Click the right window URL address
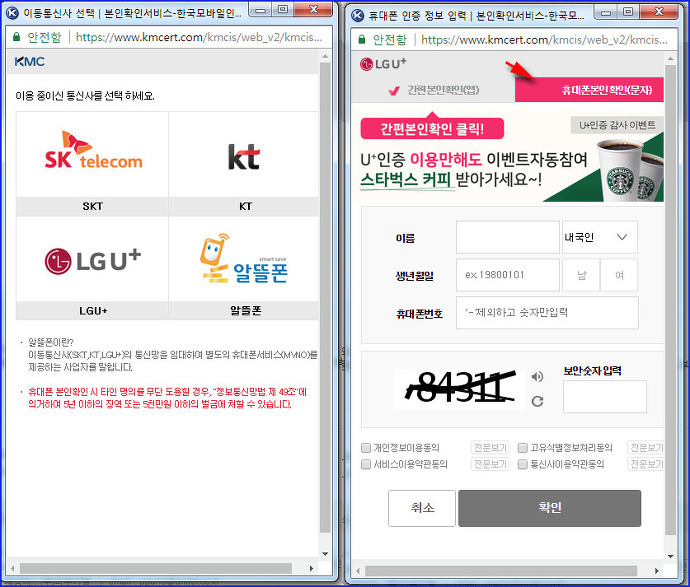 544,40
